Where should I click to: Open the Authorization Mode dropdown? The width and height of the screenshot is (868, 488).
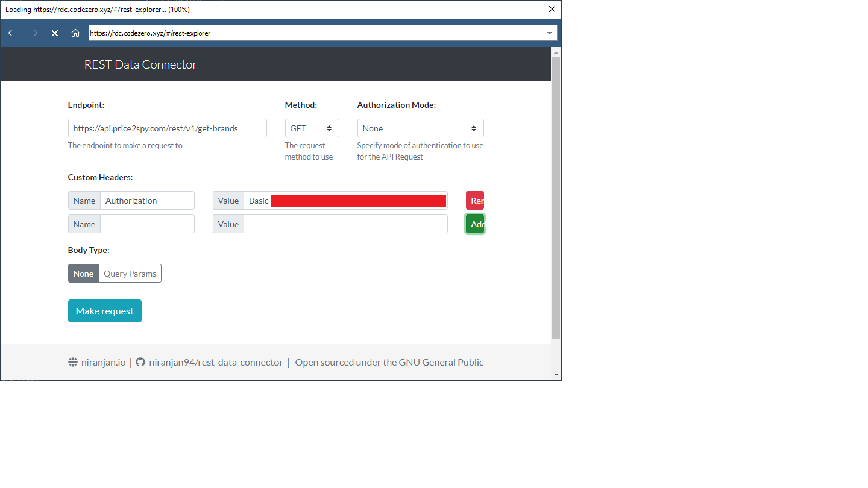click(x=420, y=128)
